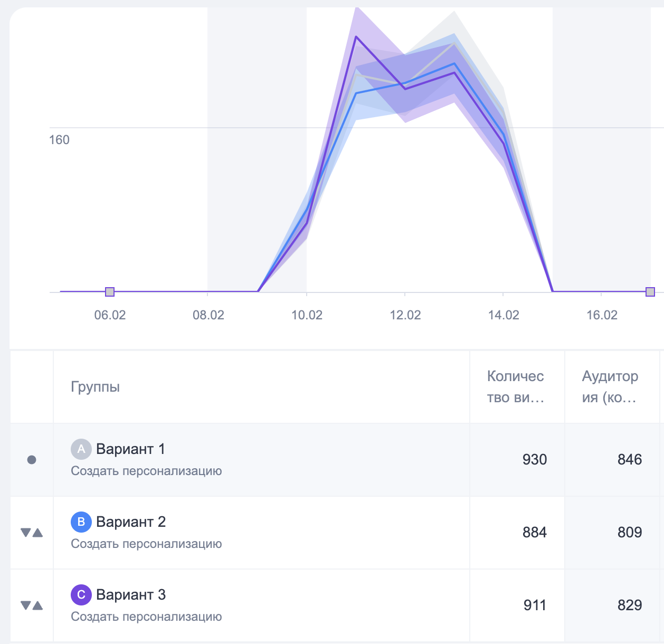
Task: Sort by the Количество ви… column header
Action: (x=515, y=387)
